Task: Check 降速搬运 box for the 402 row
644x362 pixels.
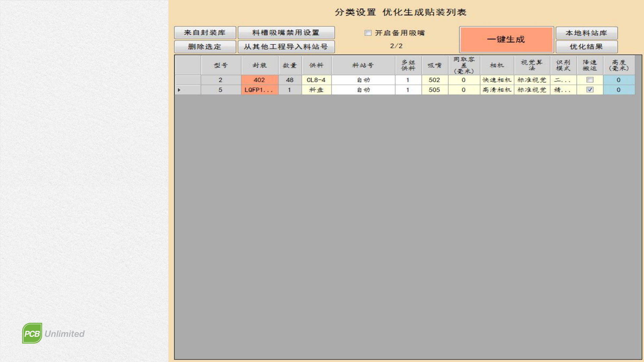Action: click(x=590, y=80)
